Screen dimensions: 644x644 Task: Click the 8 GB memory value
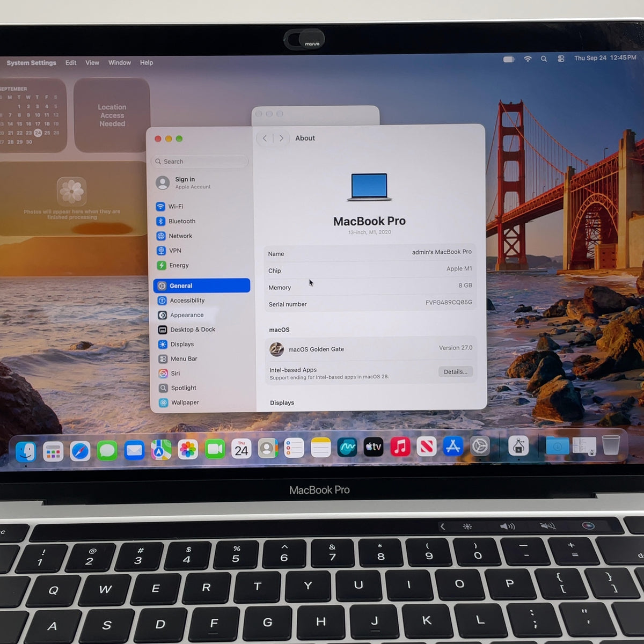click(465, 285)
